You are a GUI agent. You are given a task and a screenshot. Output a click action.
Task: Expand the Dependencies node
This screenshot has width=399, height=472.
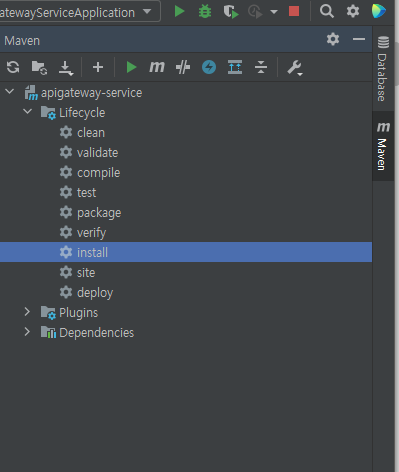pos(27,332)
